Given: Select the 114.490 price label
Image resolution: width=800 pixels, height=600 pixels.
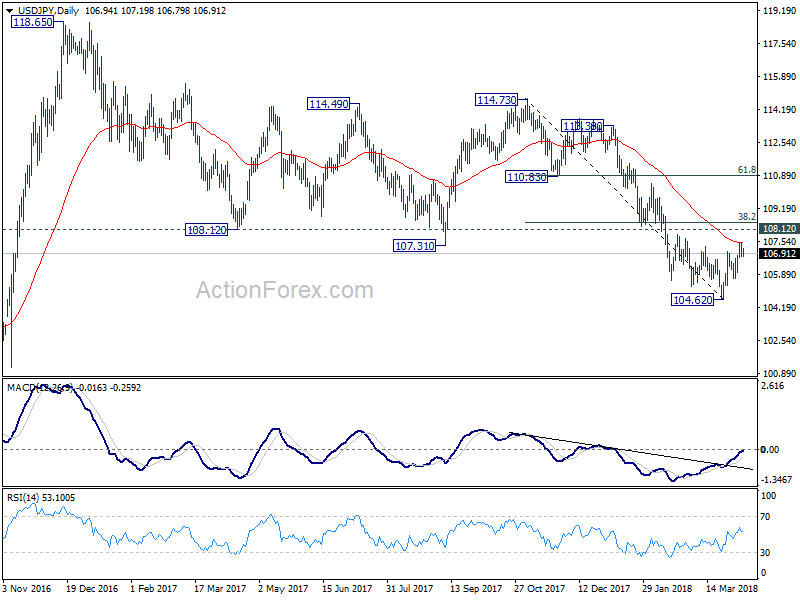Looking at the screenshot, I should [x=329, y=104].
